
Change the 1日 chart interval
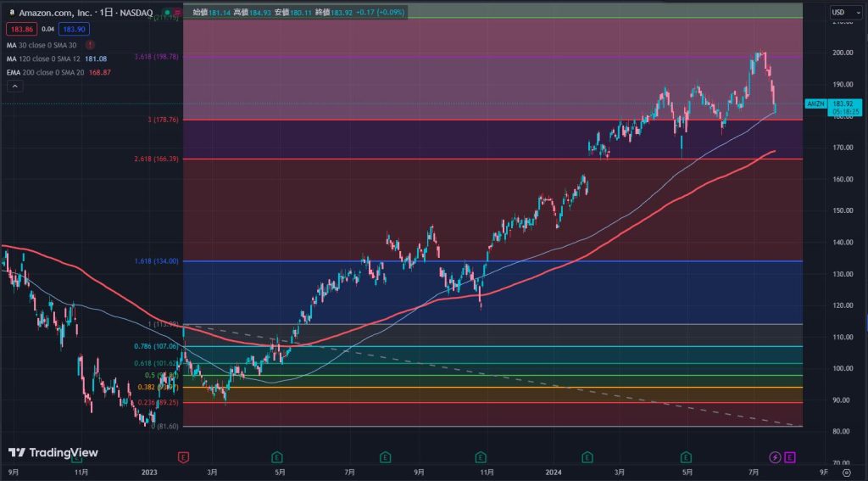[x=106, y=13]
